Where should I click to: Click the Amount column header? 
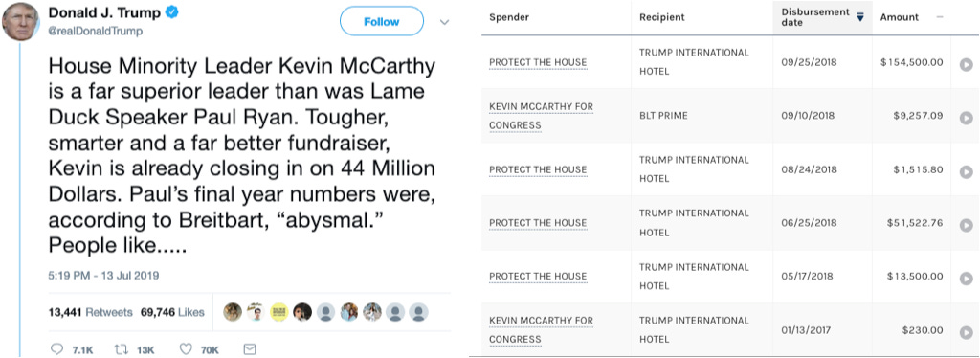(x=900, y=17)
